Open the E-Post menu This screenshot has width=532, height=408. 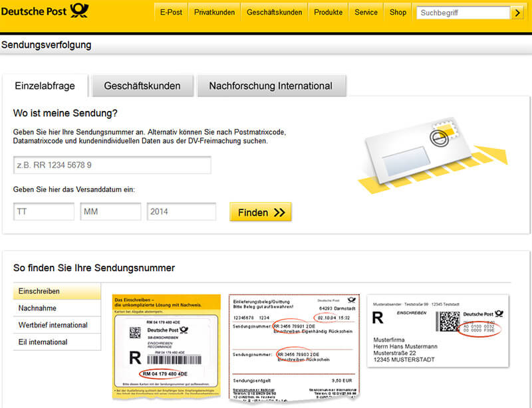(171, 13)
